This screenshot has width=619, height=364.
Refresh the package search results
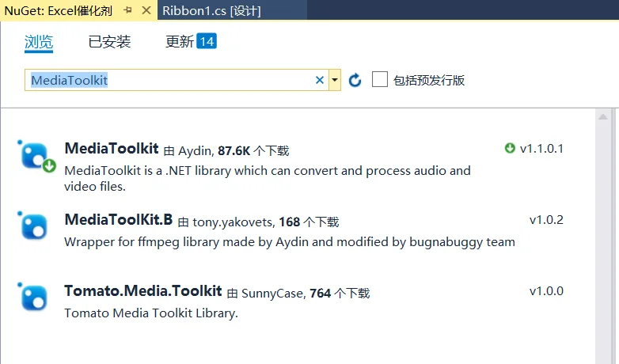tap(355, 80)
